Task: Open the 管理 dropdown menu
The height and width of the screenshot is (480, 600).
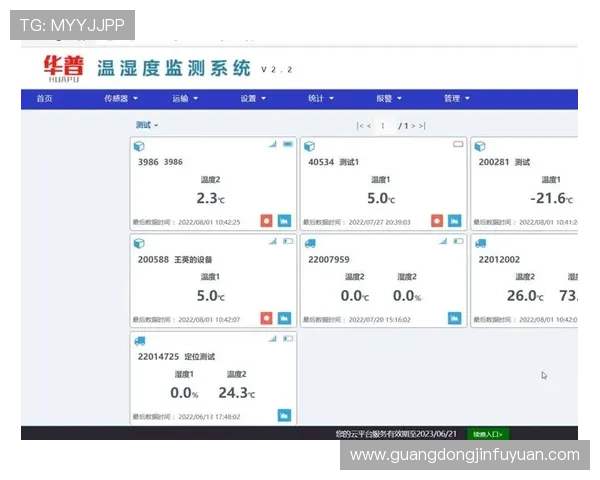Action: point(457,98)
